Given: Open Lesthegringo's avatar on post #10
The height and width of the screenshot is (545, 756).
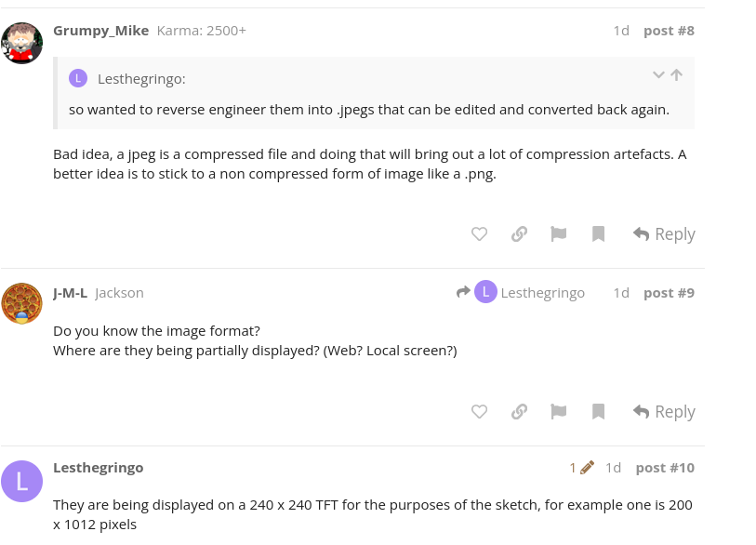Looking at the screenshot, I should [21, 480].
